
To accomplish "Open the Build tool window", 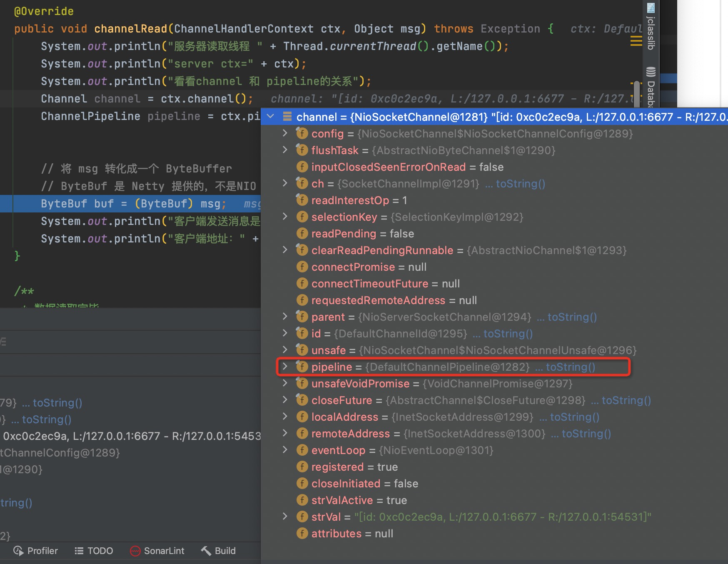I will pos(218,551).
